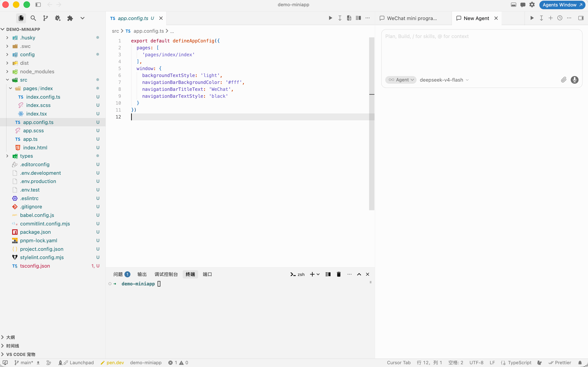
Task: Attach a file with the paperclip icon
Action: click(x=564, y=80)
